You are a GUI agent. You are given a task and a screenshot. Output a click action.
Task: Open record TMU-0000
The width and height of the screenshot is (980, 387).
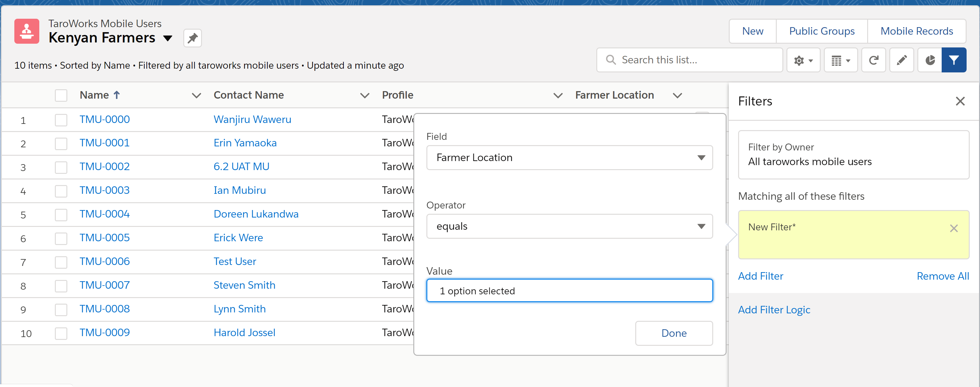pos(105,119)
